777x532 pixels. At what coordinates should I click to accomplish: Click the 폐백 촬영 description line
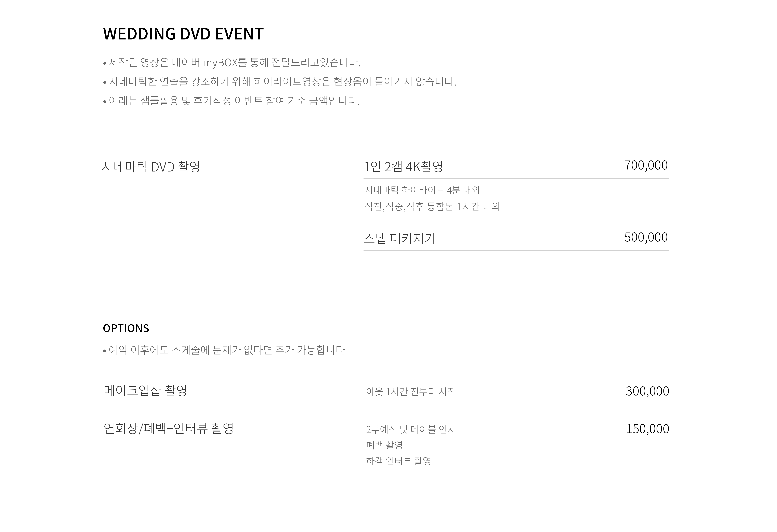point(384,445)
